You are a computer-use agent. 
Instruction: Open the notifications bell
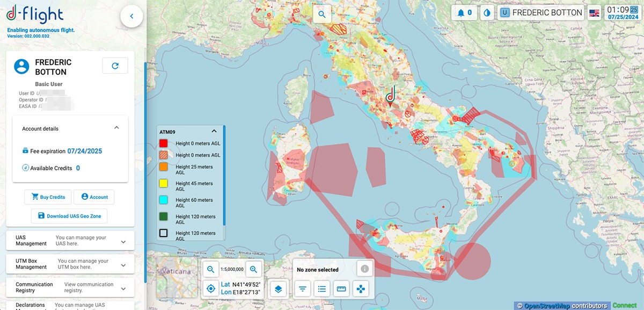pyautogui.click(x=464, y=13)
